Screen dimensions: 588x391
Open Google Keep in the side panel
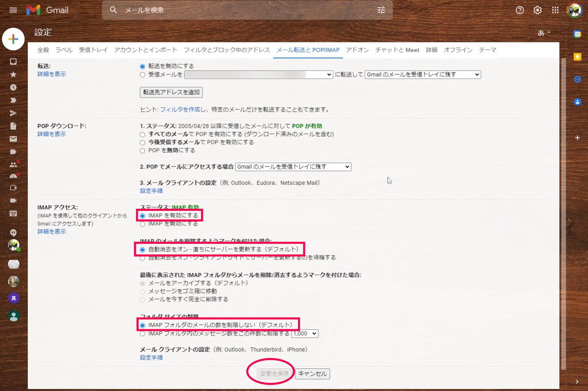(x=578, y=57)
